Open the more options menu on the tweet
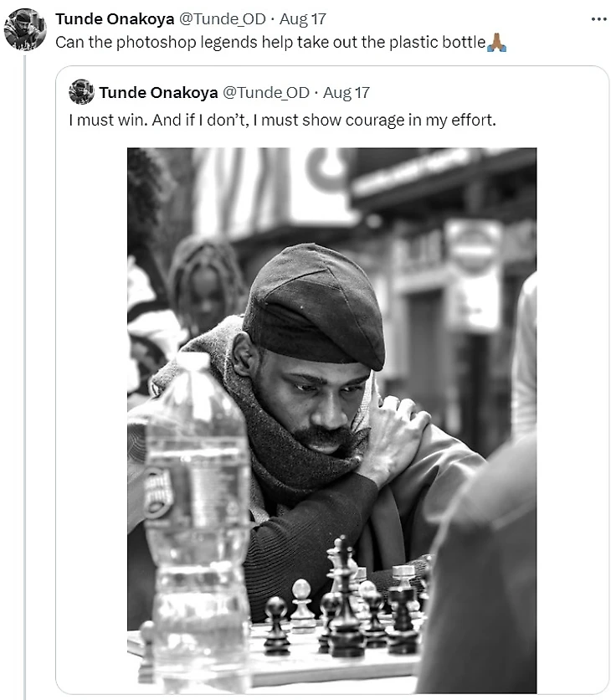Viewport: 611px width, 700px height. [598, 18]
